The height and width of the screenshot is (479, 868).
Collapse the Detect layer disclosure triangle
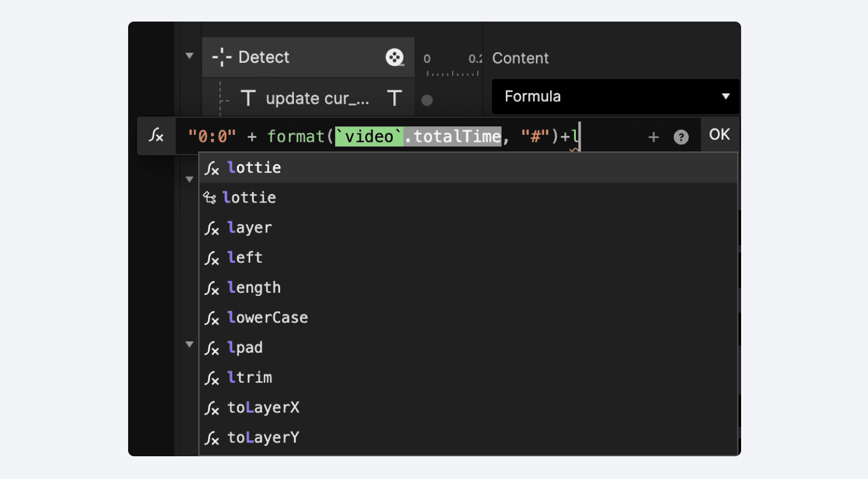point(189,54)
